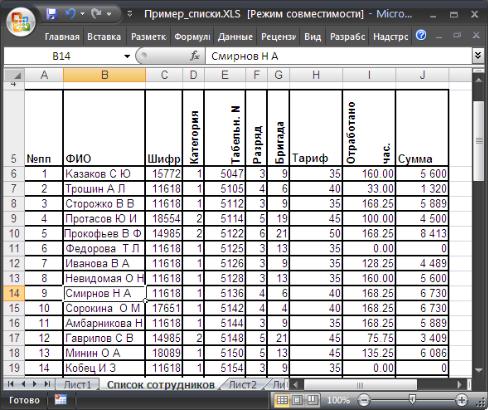Switch to the Лист2 sheet tab

click(x=243, y=385)
